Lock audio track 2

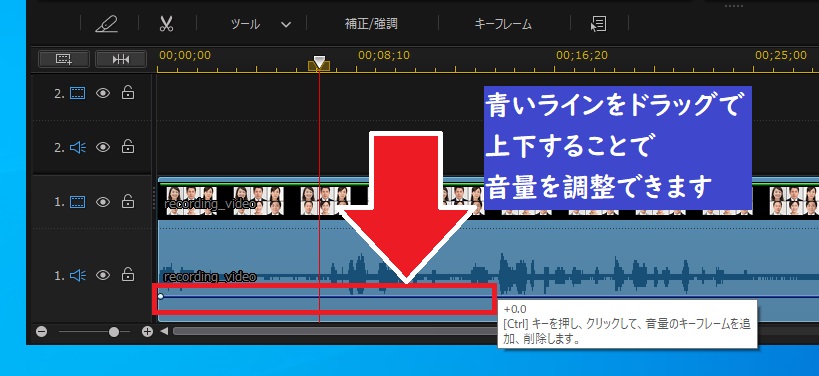click(127, 147)
